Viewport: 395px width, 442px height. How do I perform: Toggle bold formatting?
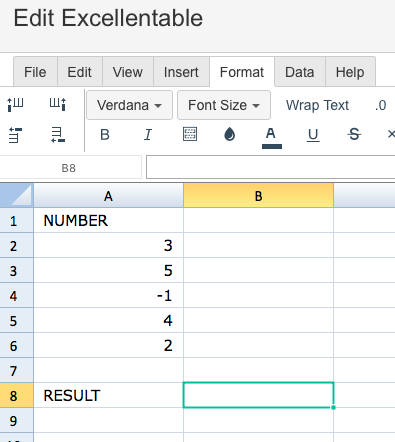click(105, 135)
